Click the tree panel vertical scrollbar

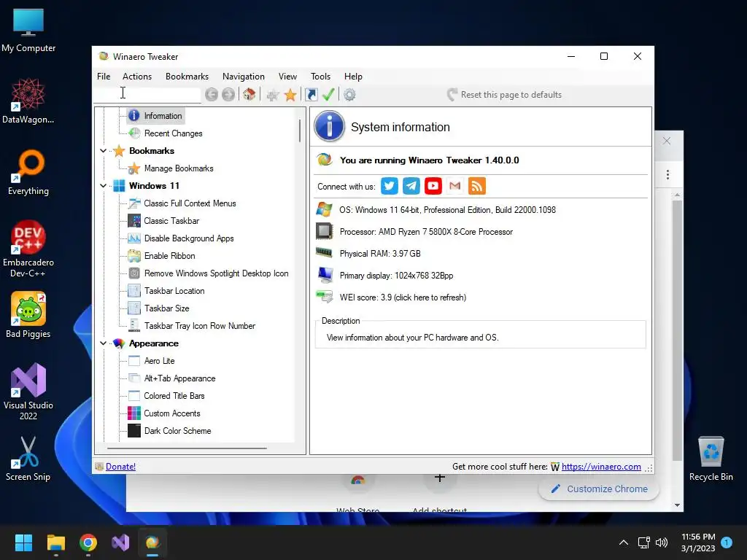pos(300,130)
